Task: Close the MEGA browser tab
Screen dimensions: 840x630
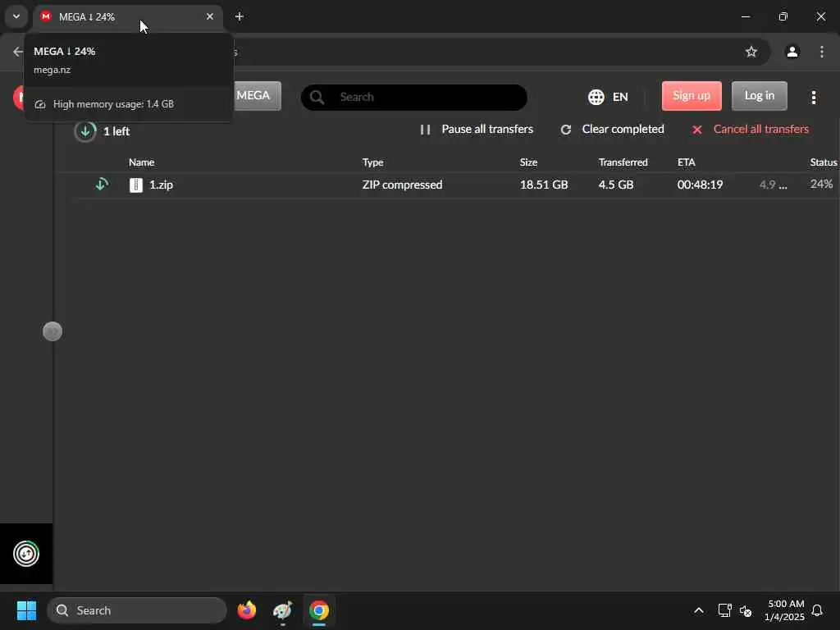Action: 210,16
